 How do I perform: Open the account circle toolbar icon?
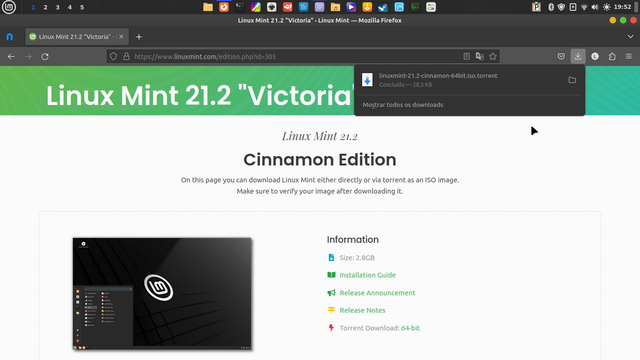pos(595,56)
